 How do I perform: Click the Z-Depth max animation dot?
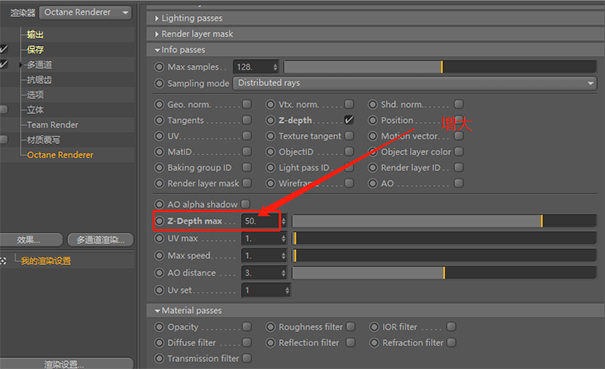point(159,221)
